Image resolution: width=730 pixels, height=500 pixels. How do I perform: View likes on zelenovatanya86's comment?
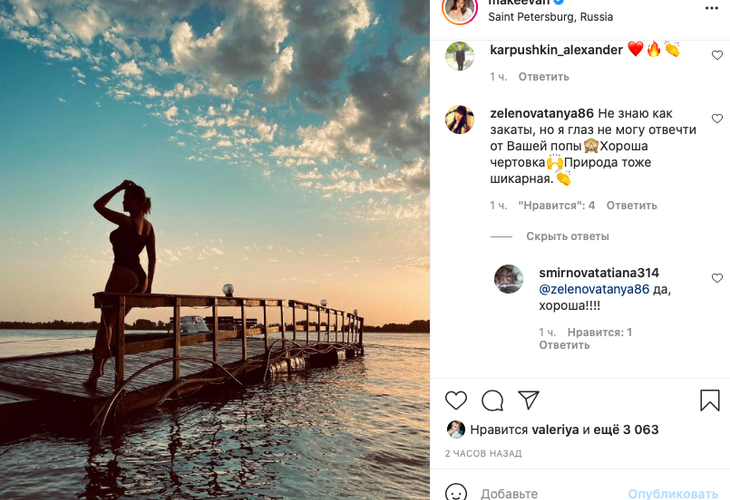click(556, 205)
